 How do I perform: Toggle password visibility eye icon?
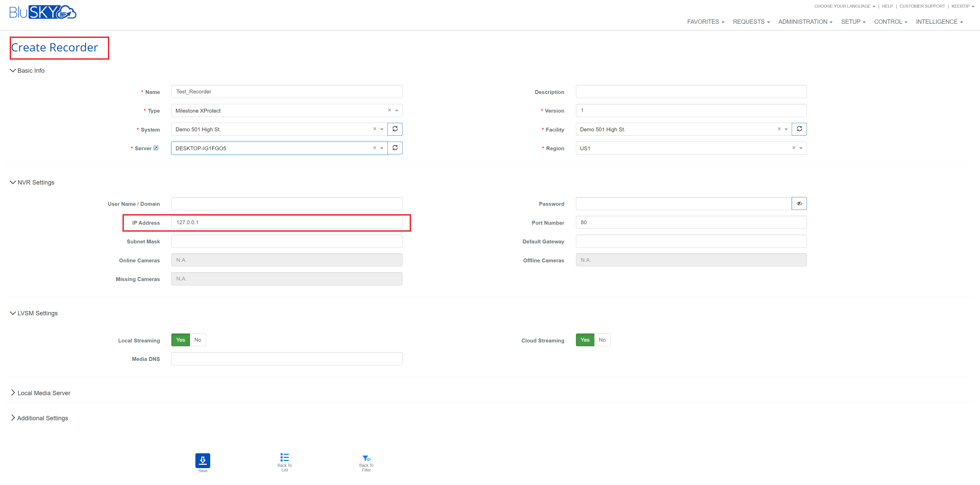tap(799, 204)
